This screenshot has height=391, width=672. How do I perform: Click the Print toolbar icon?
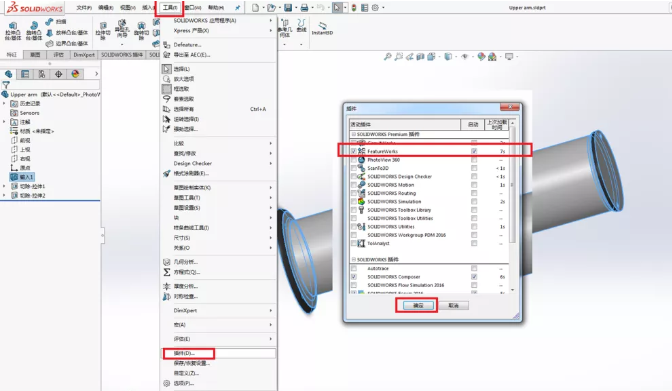(x=304, y=8)
